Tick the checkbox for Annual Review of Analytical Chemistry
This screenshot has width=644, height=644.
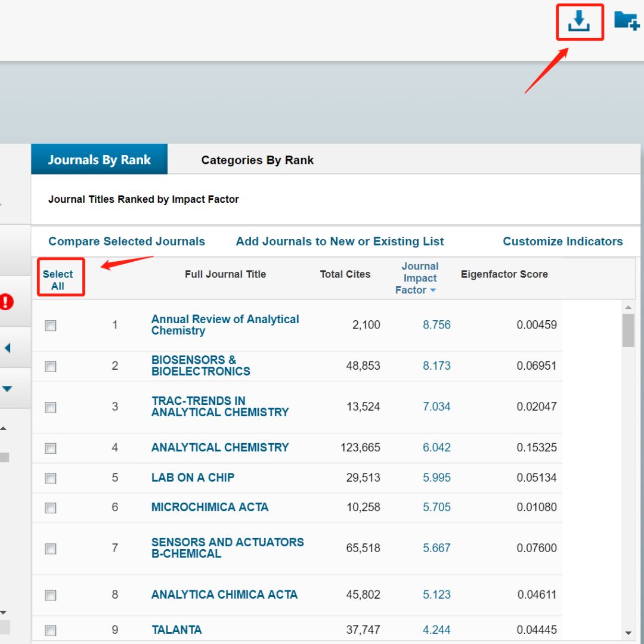pos(51,326)
